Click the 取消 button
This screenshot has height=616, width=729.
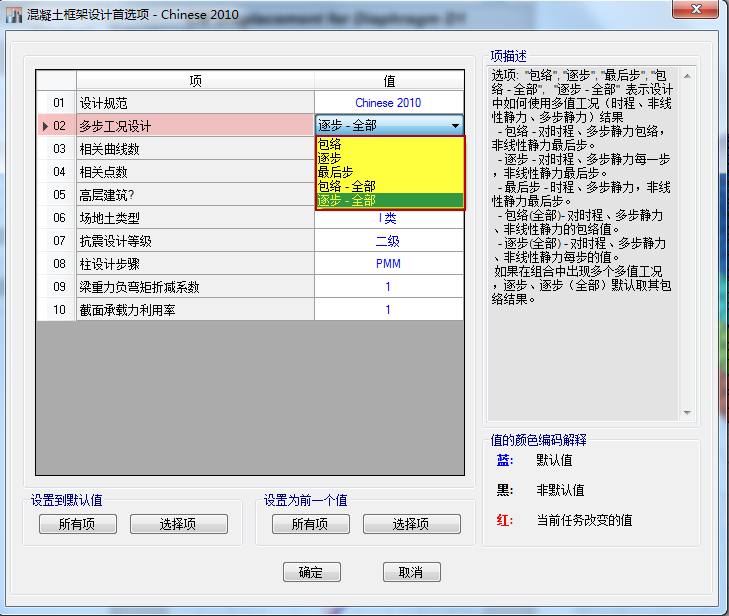tap(411, 572)
